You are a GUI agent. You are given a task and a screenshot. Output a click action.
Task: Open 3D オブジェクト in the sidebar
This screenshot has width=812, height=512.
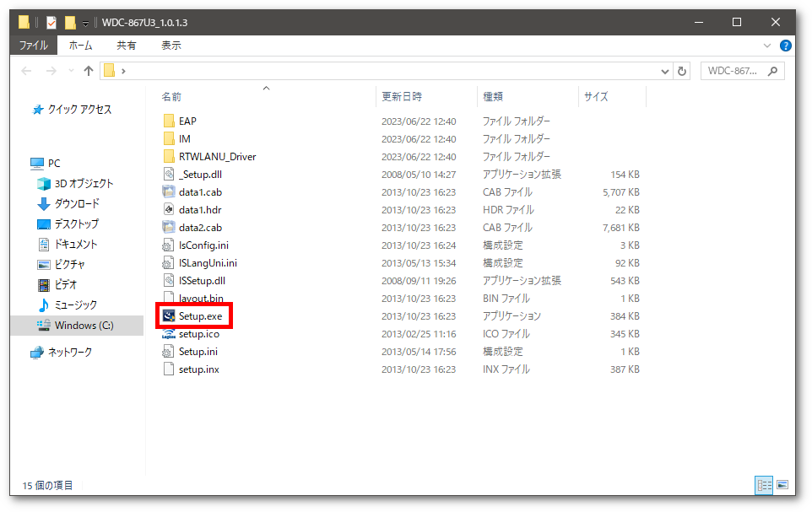(75, 183)
